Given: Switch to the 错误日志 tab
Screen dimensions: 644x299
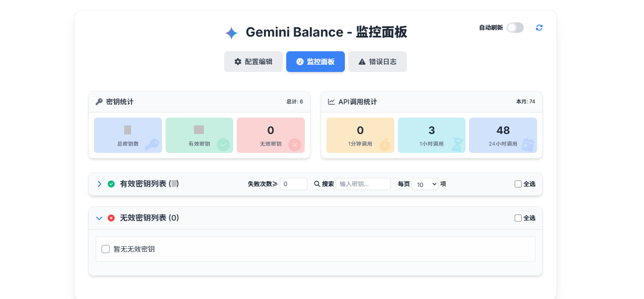Looking at the screenshot, I should pyautogui.click(x=377, y=61).
